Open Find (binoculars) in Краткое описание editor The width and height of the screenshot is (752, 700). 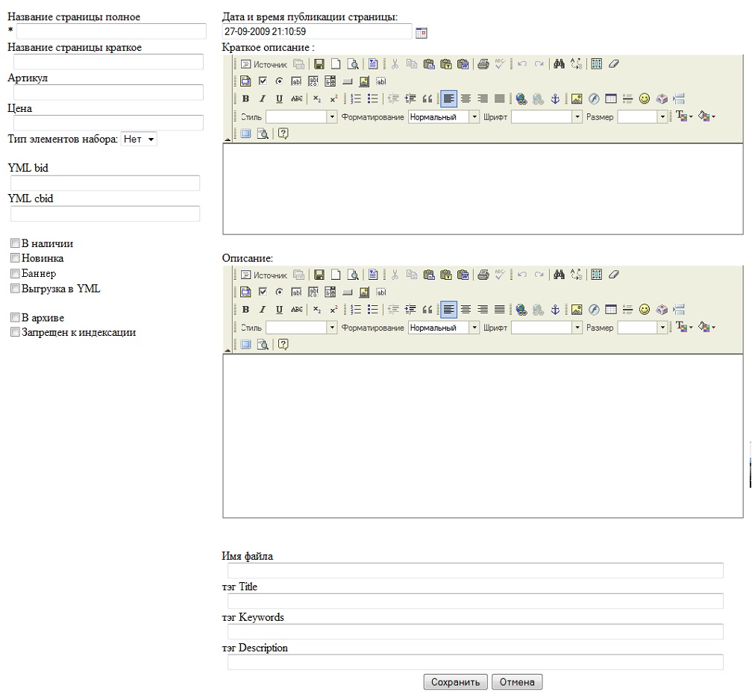(559, 64)
